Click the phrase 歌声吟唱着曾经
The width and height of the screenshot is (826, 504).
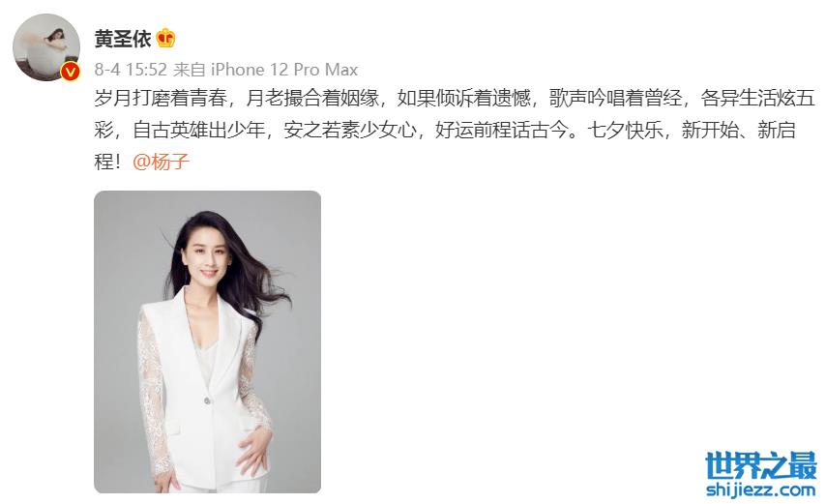point(616,98)
